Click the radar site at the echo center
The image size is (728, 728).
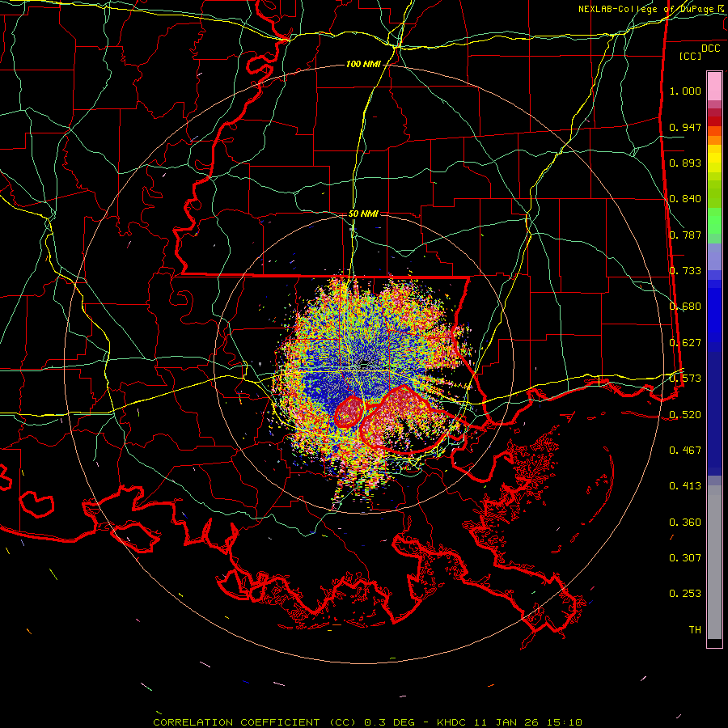point(365,362)
